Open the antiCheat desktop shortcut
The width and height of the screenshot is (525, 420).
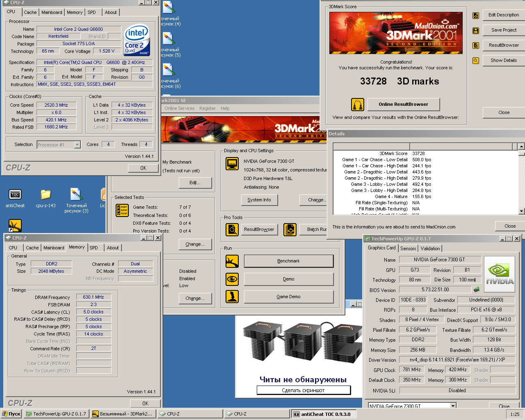click(15, 198)
